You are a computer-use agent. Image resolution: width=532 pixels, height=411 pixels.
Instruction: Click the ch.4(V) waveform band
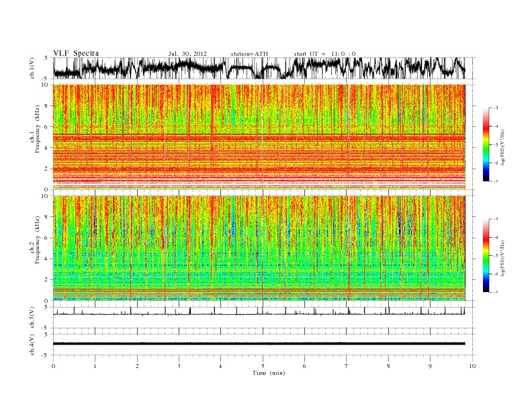pyautogui.click(x=259, y=344)
